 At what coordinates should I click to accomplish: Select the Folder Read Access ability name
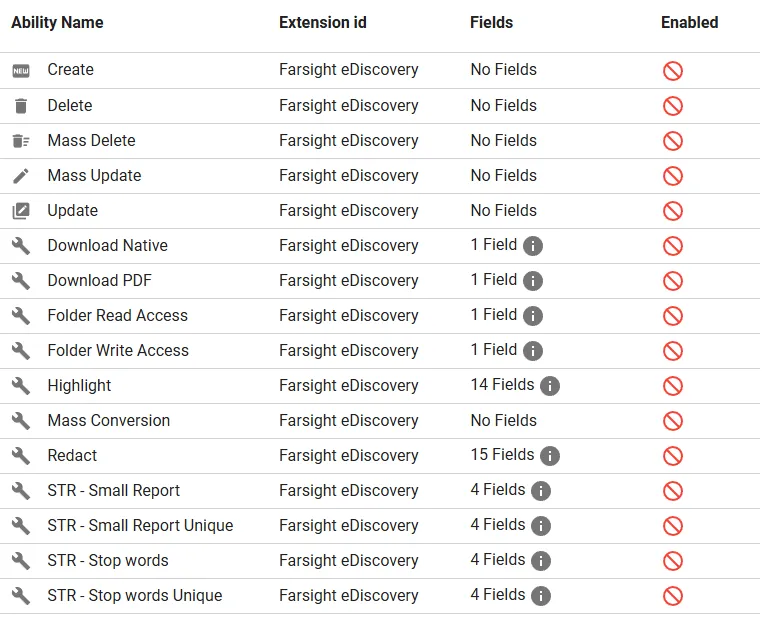[x=117, y=315]
